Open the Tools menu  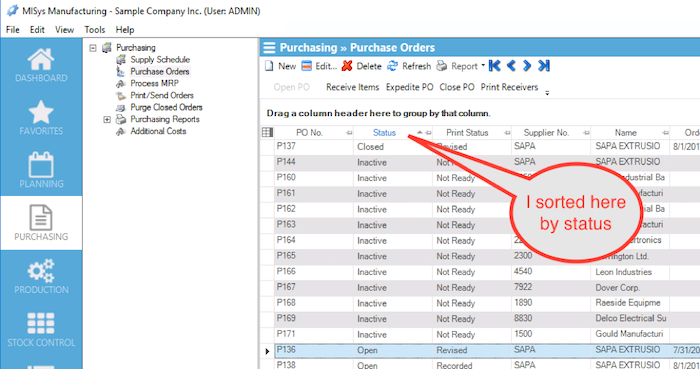tap(95, 30)
